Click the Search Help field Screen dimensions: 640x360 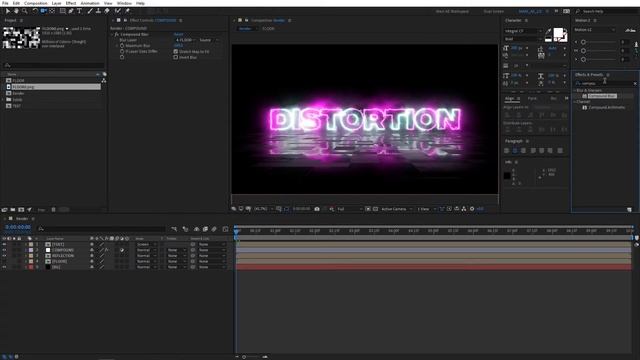click(x=607, y=11)
